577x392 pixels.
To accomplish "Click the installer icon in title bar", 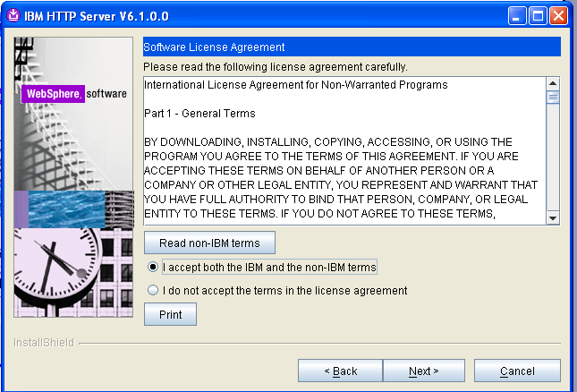I will pos(13,15).
